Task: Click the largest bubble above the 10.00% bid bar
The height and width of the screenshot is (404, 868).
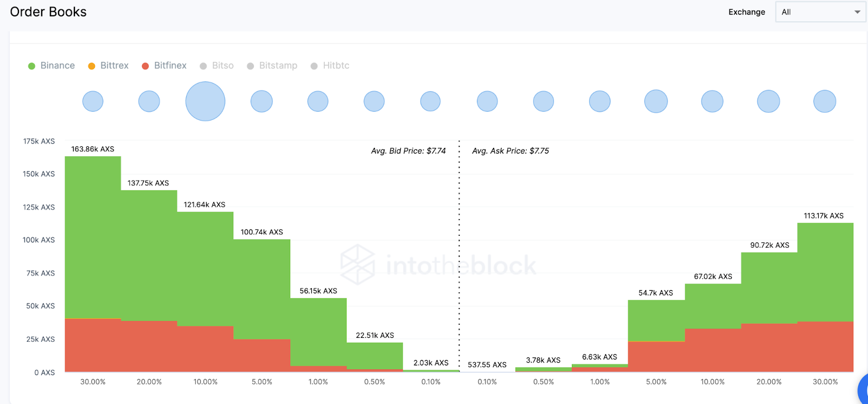Action: pyautogui.click(x=205, y=101)
